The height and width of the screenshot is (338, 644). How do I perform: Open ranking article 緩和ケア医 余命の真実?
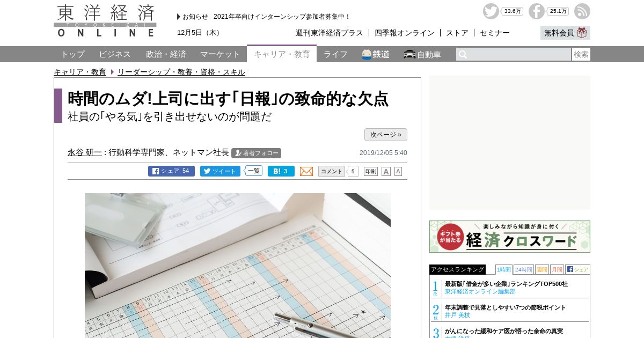(x=504, y=331)
